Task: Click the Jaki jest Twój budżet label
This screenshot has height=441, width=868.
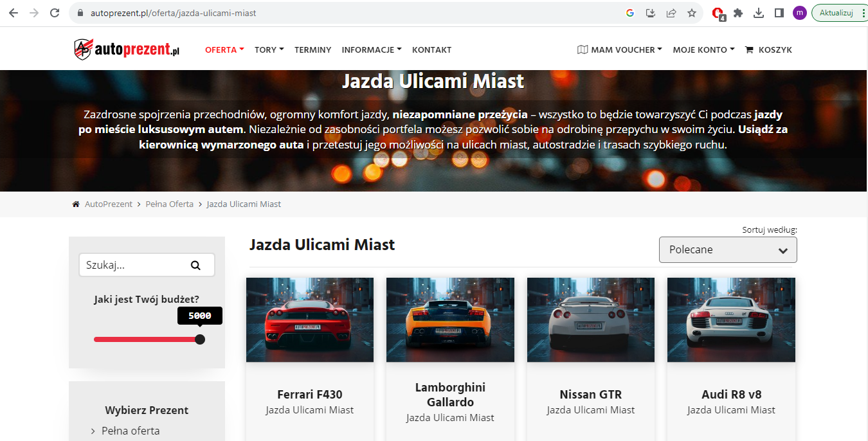Action: [147, 299]
